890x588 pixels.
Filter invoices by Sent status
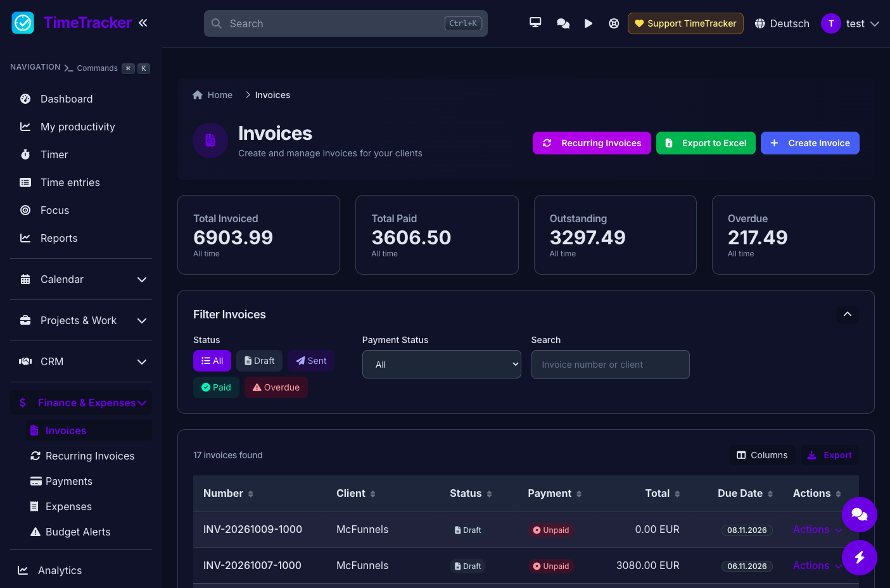click(x=311, y=361)
